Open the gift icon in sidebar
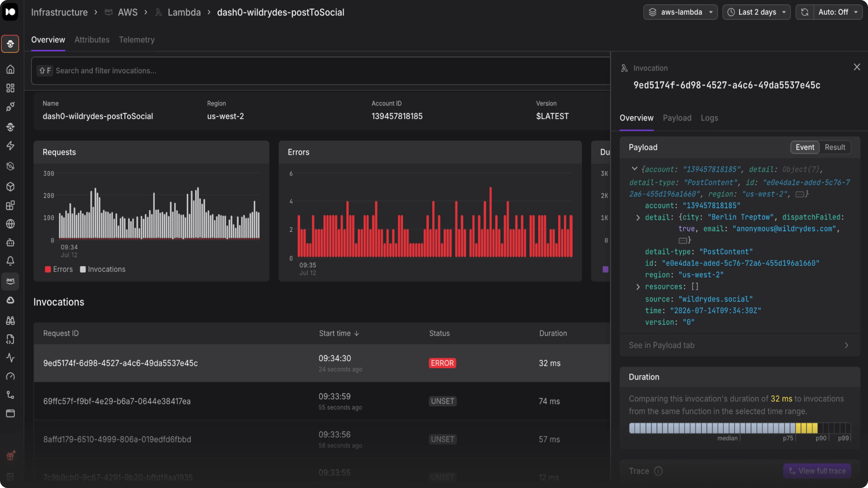The width and height of the screenshot is (868, 488). (x=10, y=456)
